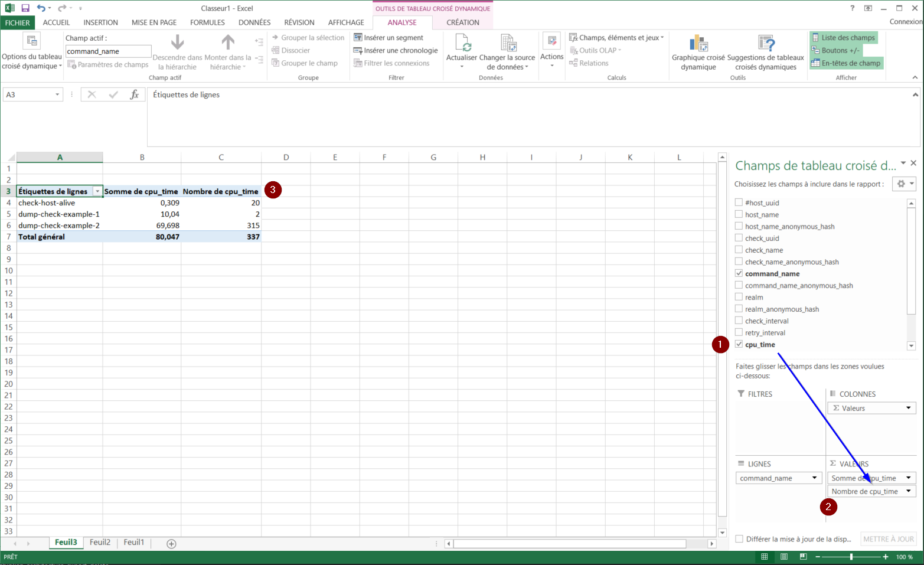Open the command_name dropdown in LIGNES
Screen dimensions: 924x565
814,478
